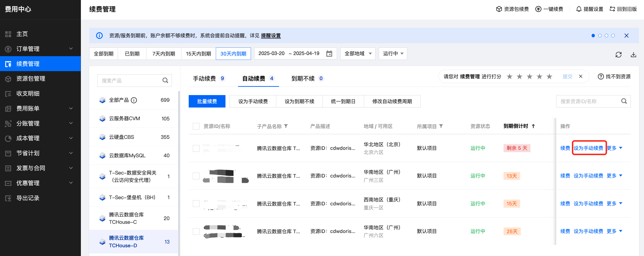Viewport: 644px width, 256px height.
Task: Click the 资源包续费 cube icon
Action: point(499,9)
